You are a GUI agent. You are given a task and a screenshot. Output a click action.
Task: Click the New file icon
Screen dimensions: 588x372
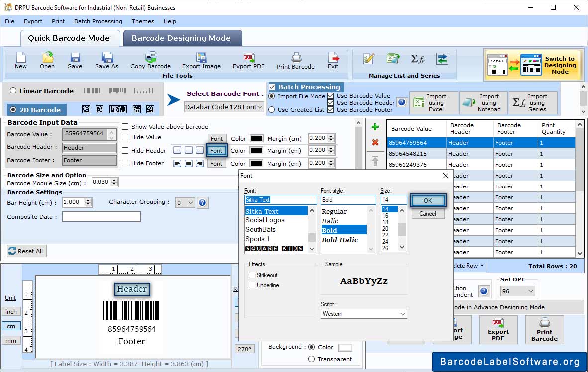pyautogui.click(x=20, y=61)
